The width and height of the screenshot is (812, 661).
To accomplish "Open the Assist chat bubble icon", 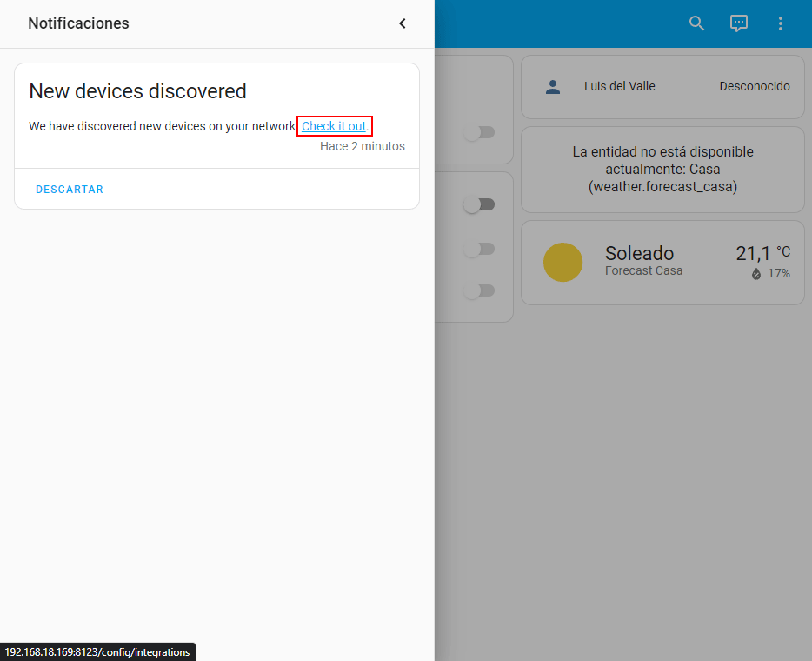I will coord(739,23).
